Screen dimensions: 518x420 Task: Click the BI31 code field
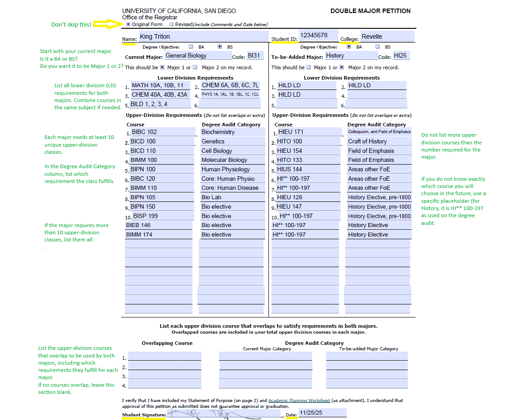(x=255, y=55)
